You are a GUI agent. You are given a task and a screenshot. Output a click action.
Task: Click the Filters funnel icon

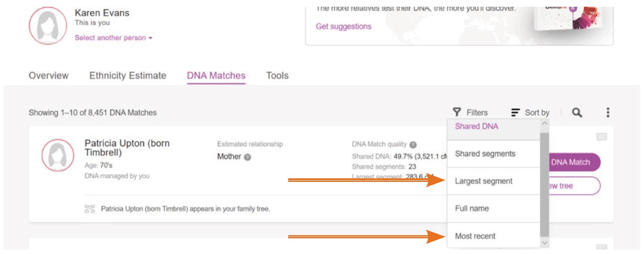tap(457, 112)
